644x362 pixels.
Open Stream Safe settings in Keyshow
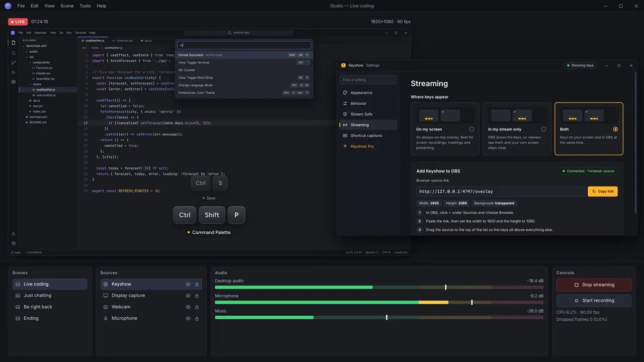coord(368,114)
